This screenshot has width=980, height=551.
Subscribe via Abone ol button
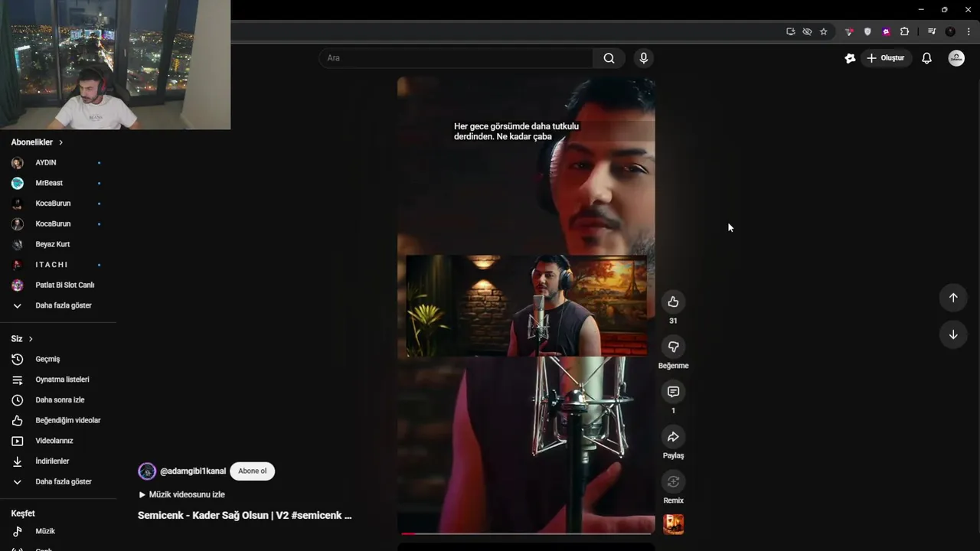(x=252, y=471)
